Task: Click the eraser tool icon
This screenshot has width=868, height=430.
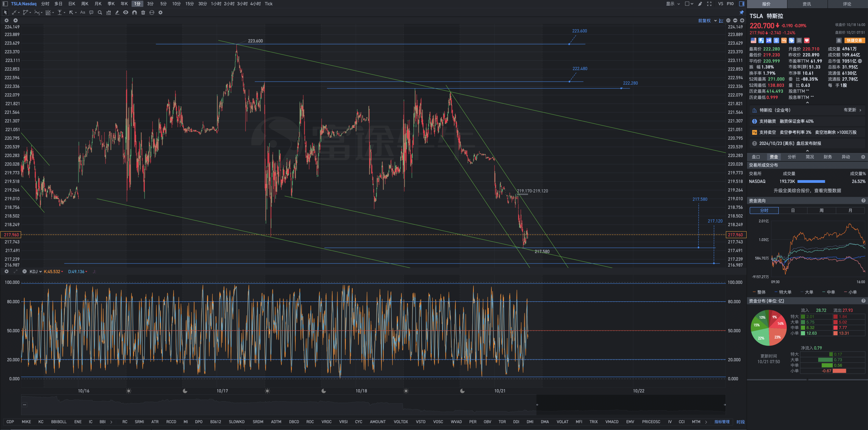Action: pyautogui.click(x=117, y=12)
